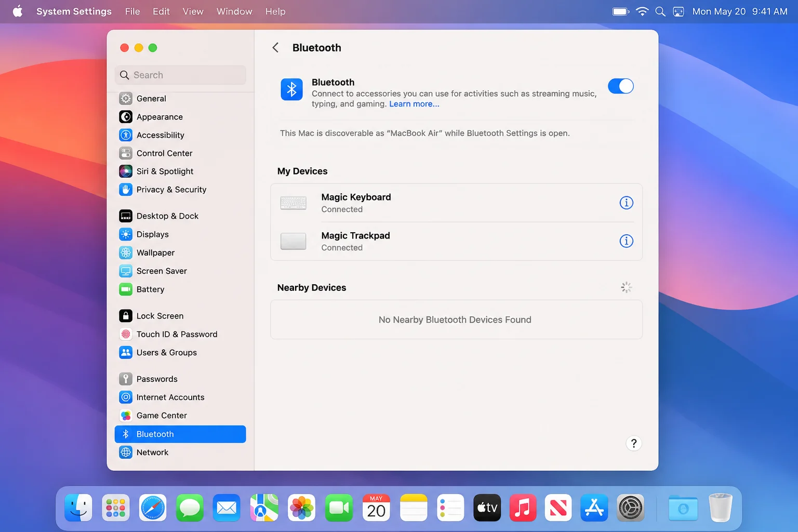
Task: Open General settings in sidebar
Action: tap(180, 99)
